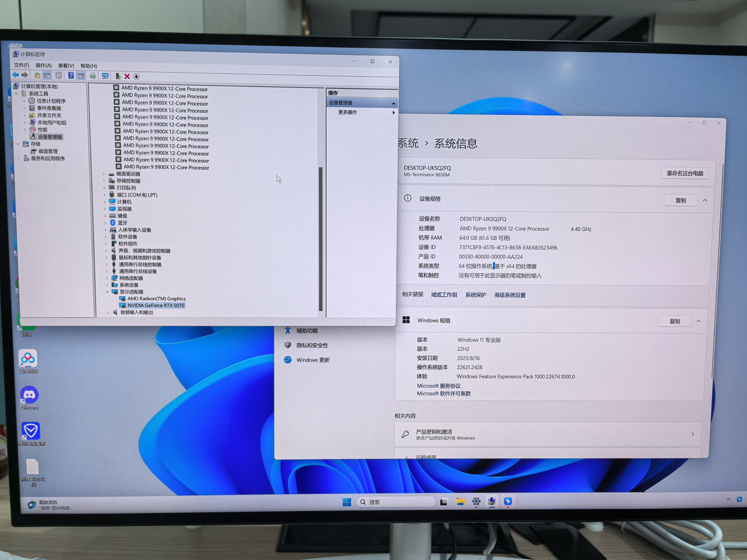Click the 重命名这台电脑 button
The image size is (747, 560).
[x=684, y=173]
